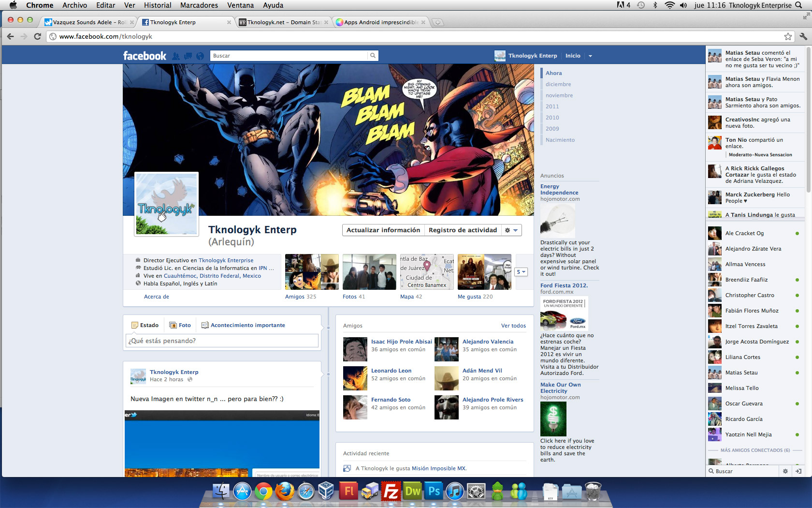Bookmark page with star icon
Screen dimensions: 812x508
(788, 36)
